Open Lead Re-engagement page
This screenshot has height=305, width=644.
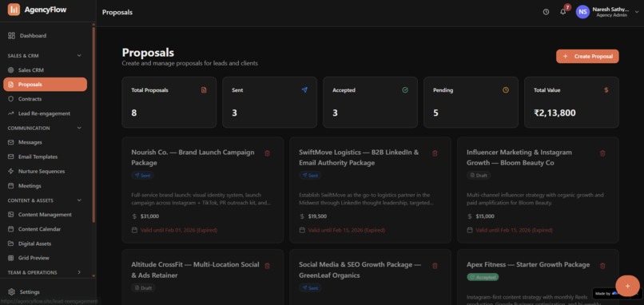click(x=46, y=113)
